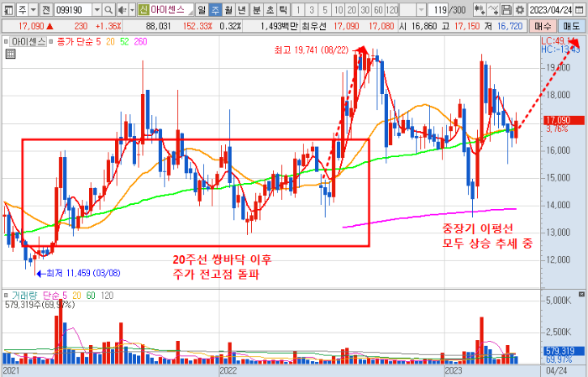Click the orange 20 moving average legend

[x=110, y=42]
